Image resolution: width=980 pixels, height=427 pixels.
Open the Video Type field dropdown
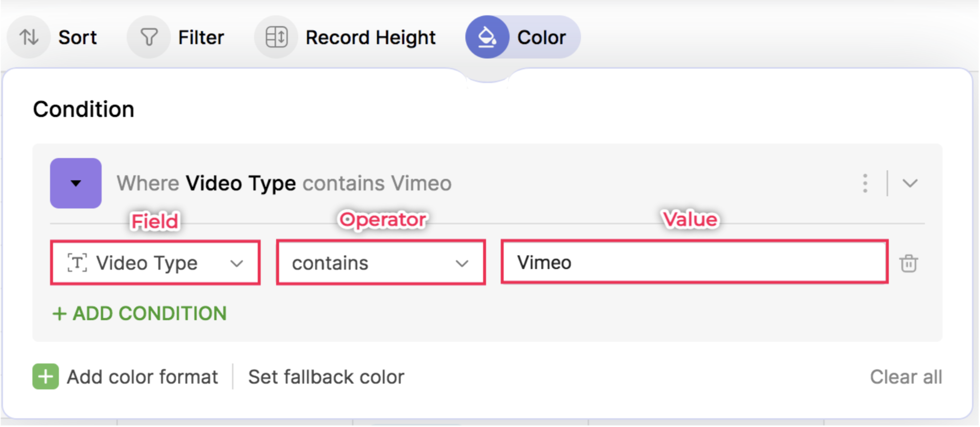click(236, 263)
